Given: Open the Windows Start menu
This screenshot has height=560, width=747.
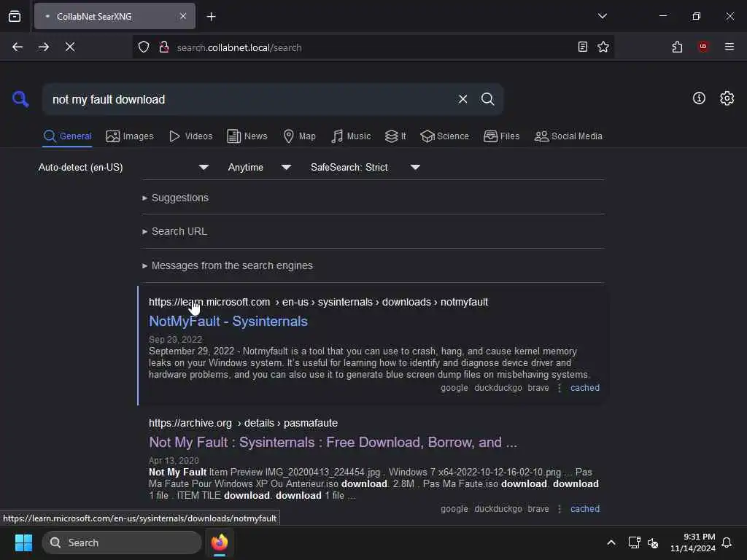Looking at the screenshot, I should pyautogui.click(x=24, y=542).
